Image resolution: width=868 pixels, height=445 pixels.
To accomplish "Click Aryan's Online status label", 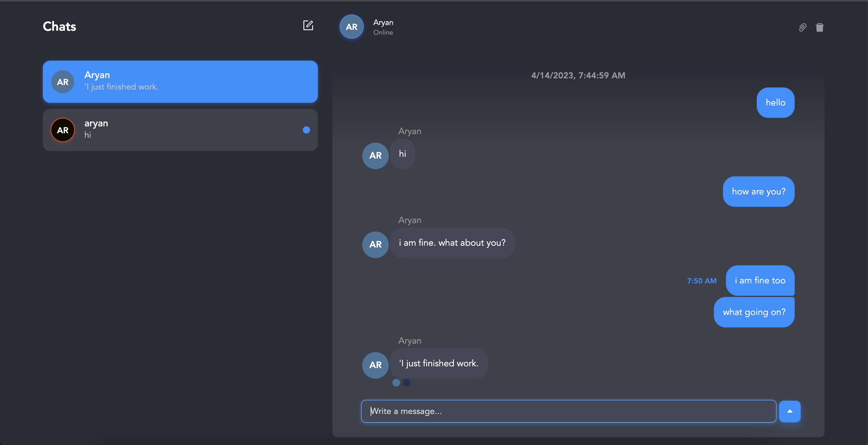I will pos(383,32).
